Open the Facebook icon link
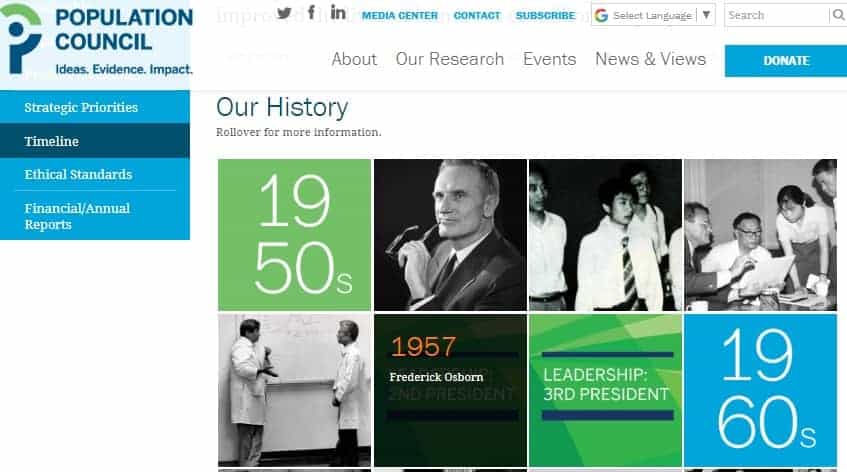This screenshot has width=847, height=472. [312, 12]
